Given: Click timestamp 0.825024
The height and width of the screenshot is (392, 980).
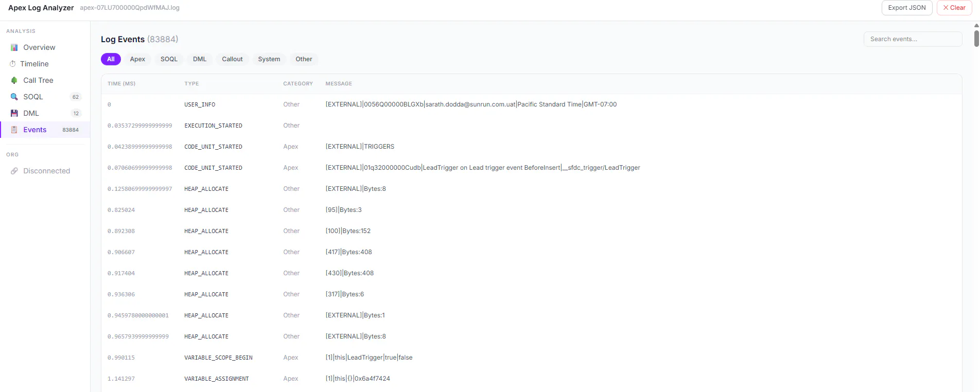Looking at the screenshot, I should 121,210.
